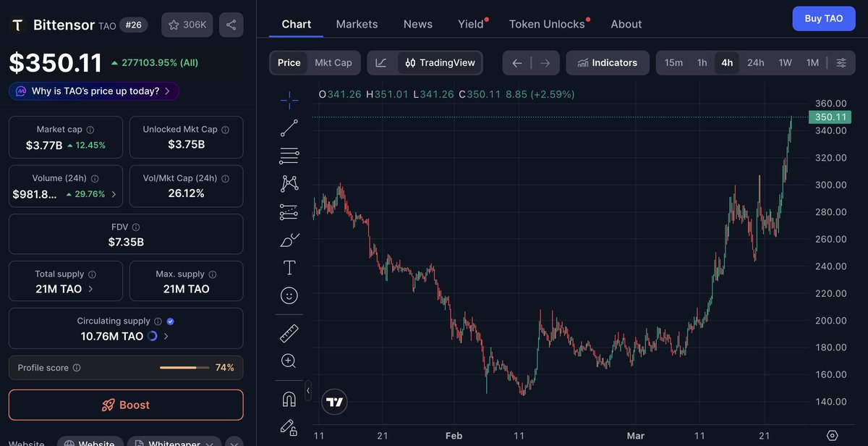Undo chart change with left arrow
Screen dimensions: 868x446
517,63
